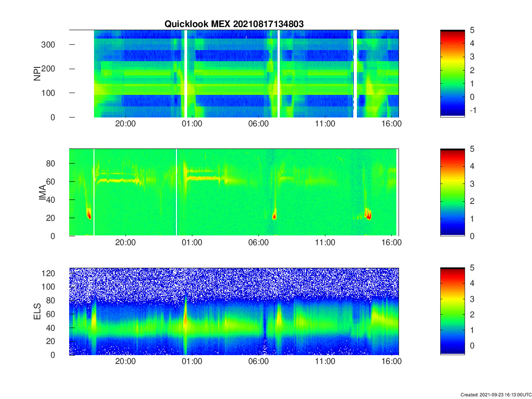
Task: Click inside the ELS spectrogram panel
Action: coord(234,311)
